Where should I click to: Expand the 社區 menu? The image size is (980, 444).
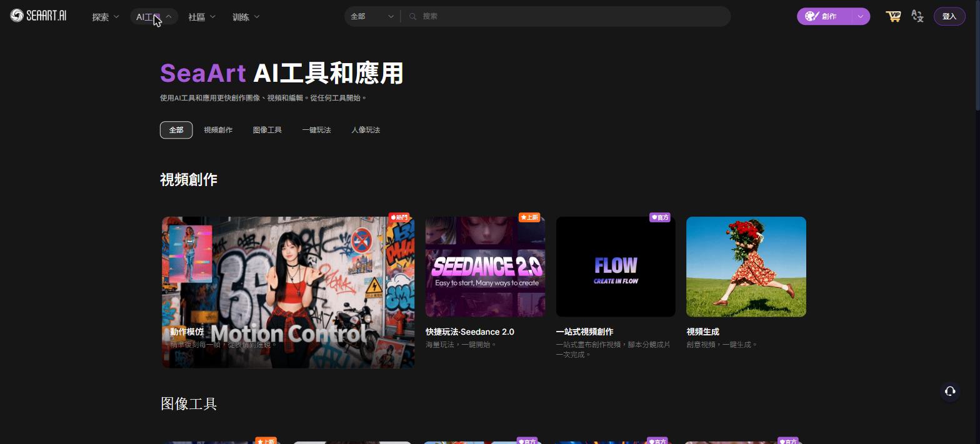pyautogui.click(x=202, y=17)
